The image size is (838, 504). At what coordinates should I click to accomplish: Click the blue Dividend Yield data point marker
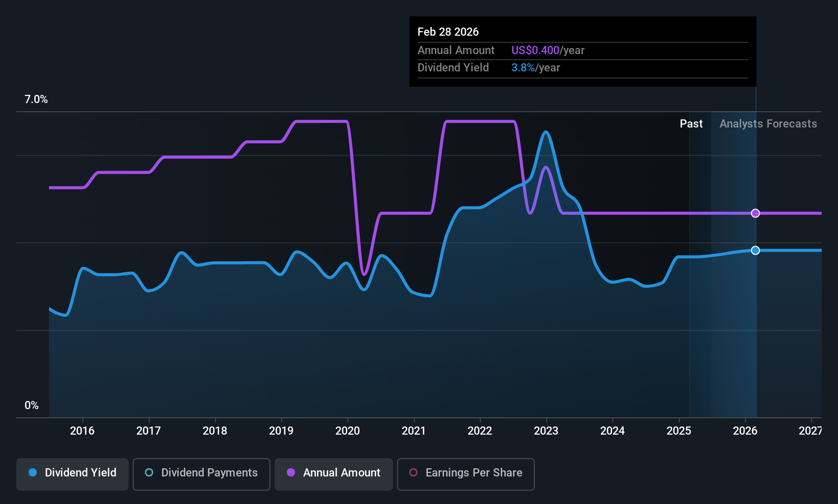[x=755, y=250]
